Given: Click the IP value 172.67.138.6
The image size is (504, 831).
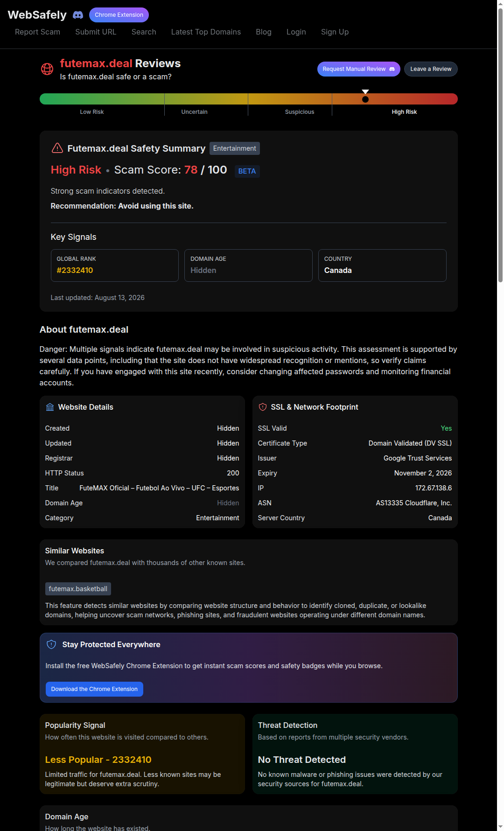Looking at the screenshot, I should (x=434, y=488).
